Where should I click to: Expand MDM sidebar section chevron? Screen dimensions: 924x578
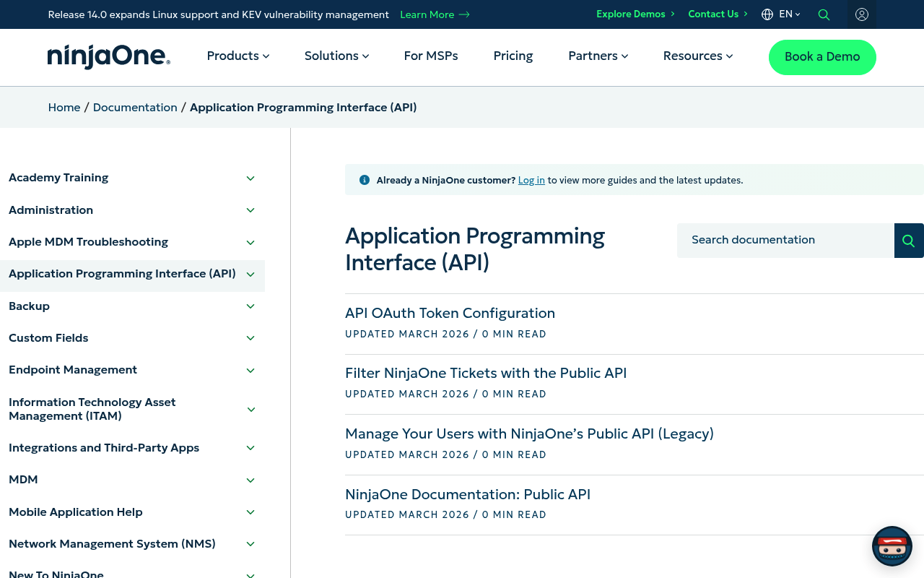[250, 480]
